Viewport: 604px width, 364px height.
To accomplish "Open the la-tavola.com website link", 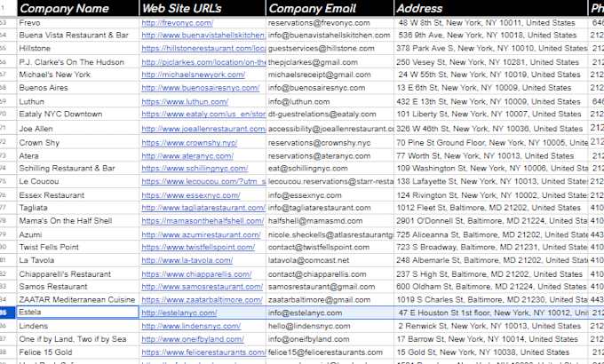I will point(187,260).
